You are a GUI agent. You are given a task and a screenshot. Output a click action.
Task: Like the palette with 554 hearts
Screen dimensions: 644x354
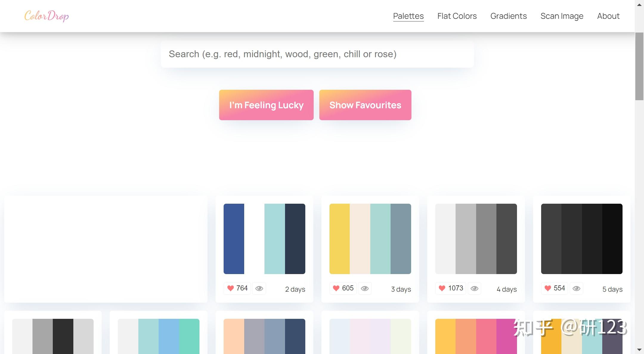(555, 288)
